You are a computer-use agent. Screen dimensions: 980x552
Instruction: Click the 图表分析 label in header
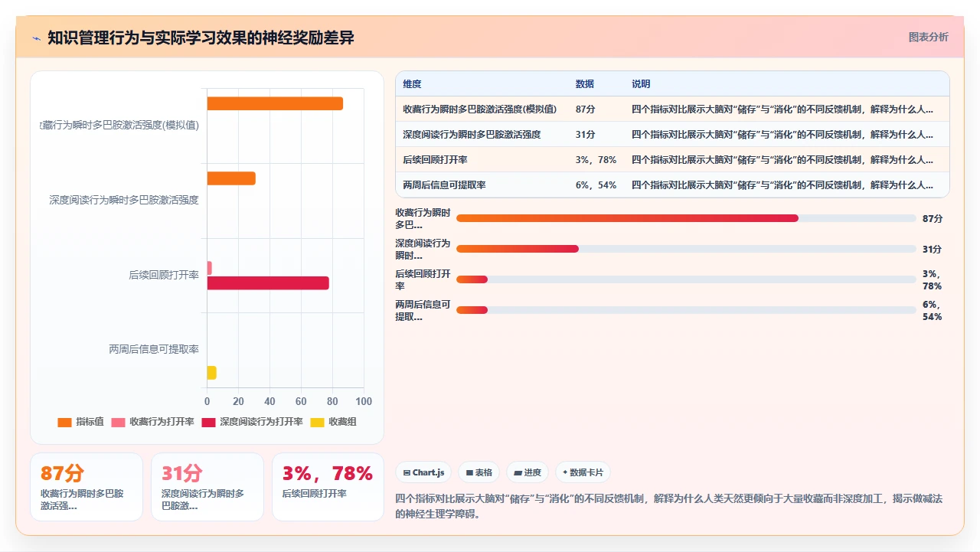point(928,37)
